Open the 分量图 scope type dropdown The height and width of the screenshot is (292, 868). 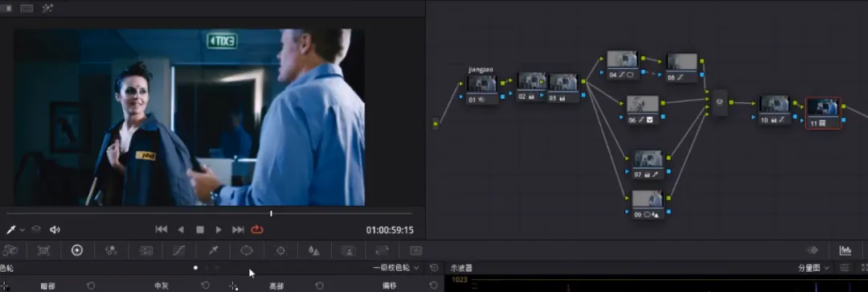tap(813, 268)
